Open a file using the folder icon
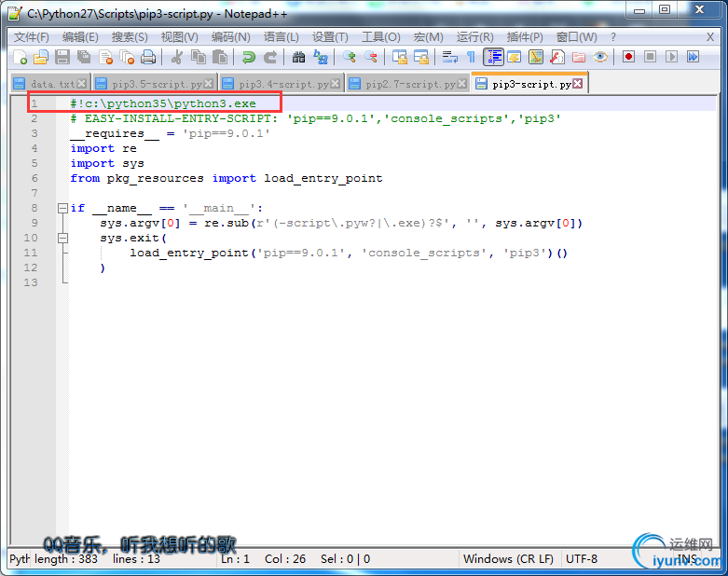 tap(41, 57)
